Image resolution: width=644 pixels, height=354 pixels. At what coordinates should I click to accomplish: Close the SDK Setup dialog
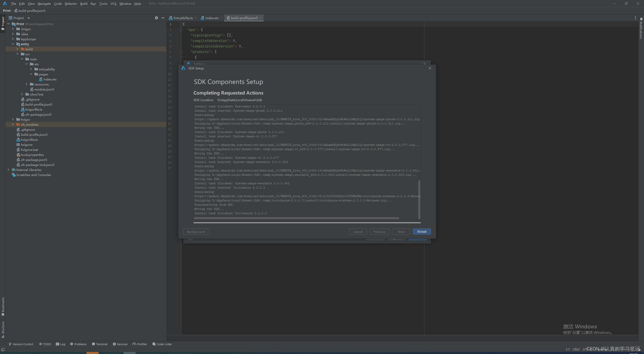point(430,68)
